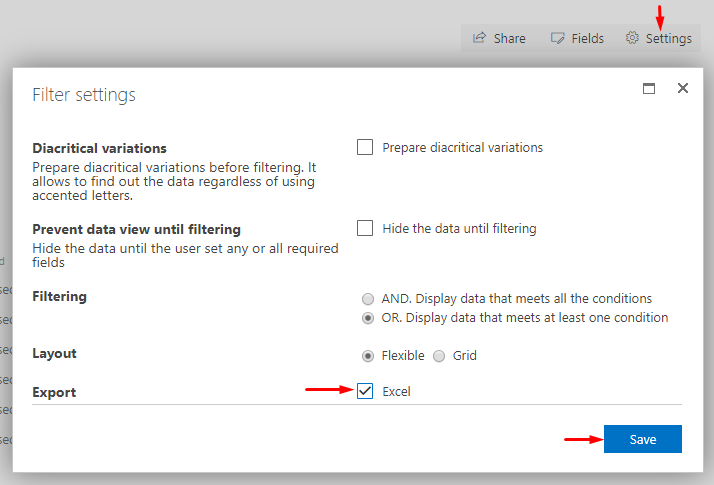Viewport: 714px width, 485px height.
Task: Click the Settings gear icon
Action: (632, 38)
